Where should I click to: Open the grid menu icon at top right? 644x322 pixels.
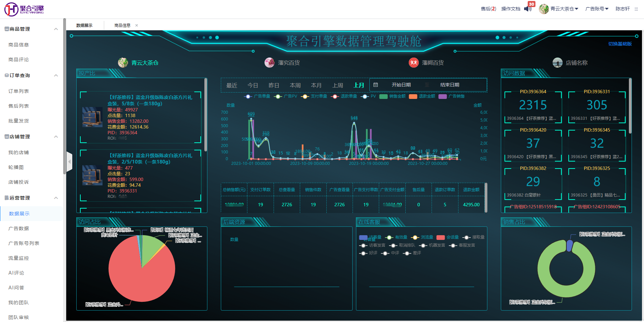pyautogui.click(x=636, y=9)
